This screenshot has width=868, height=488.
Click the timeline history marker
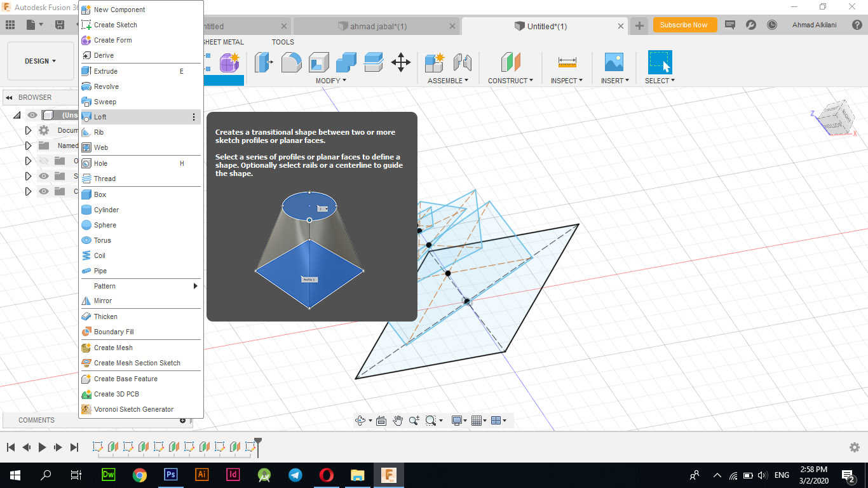pos(258,446)
